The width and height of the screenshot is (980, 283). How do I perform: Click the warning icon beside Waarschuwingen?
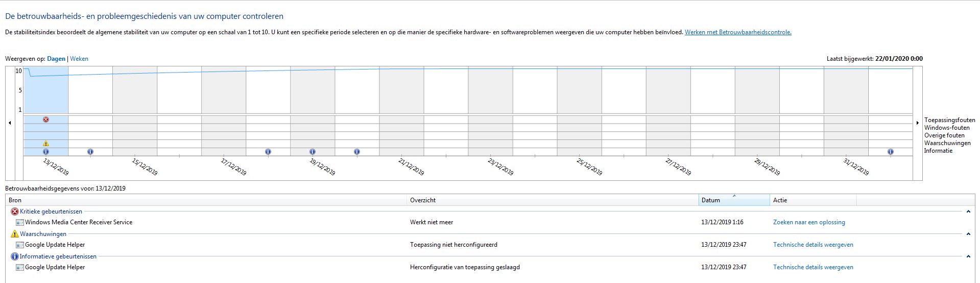(x=15, y=234)
